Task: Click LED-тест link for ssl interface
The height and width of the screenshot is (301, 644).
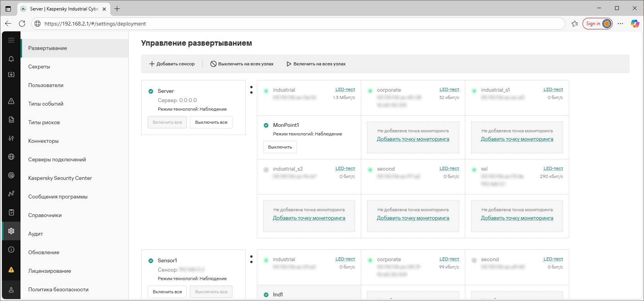Action: coord(553,169)
